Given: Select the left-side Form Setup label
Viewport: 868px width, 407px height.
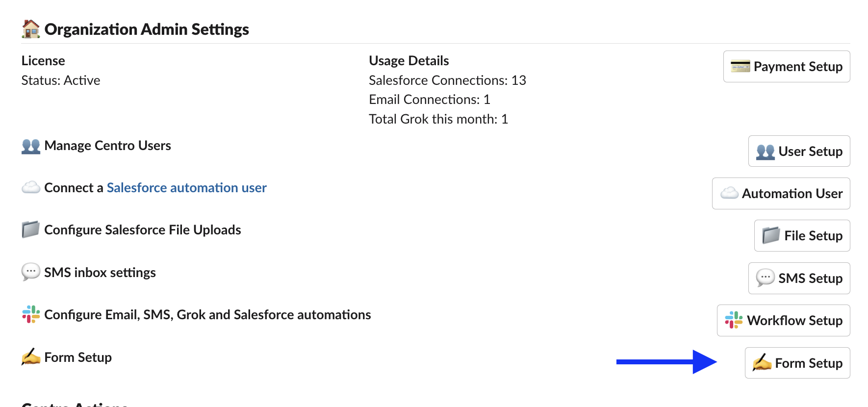Looking at the screenshot, I should click(78, 357).
